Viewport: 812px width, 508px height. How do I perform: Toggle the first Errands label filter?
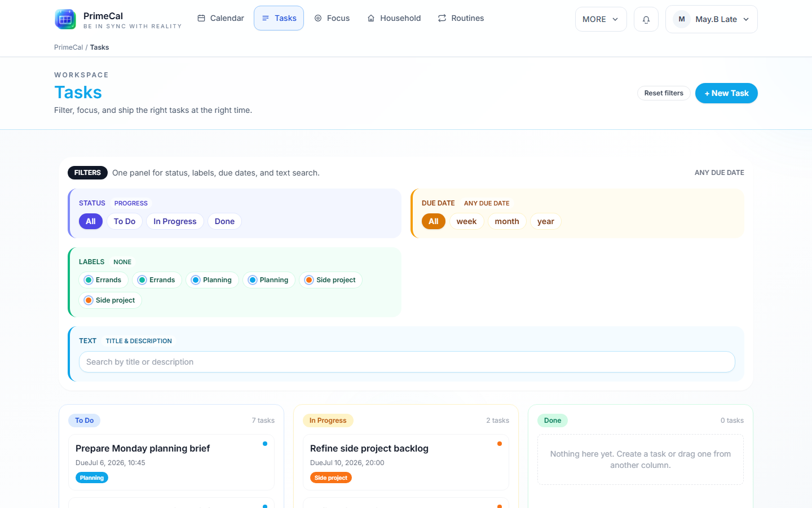[103, 280]
